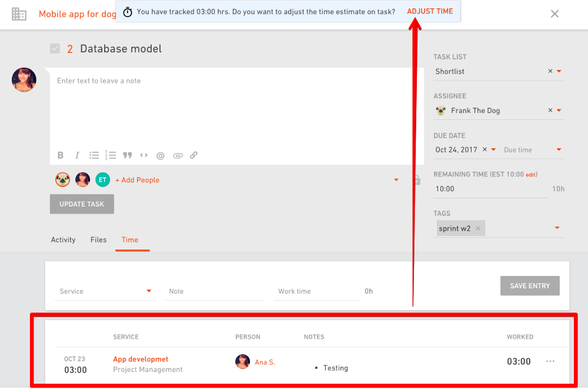Viewport: 588px width, 389px height.
Task: Open Ana S. person link
Action: click(x=265, y=362)
